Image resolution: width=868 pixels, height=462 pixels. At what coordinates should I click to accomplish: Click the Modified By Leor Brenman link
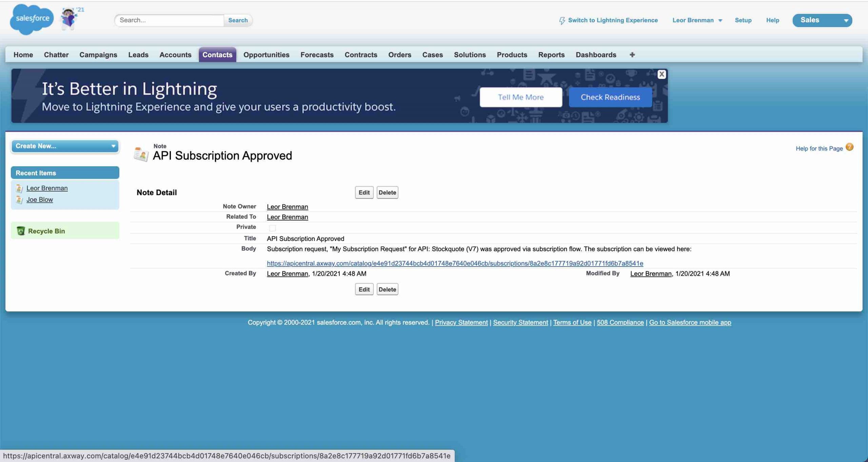(651, 274)
